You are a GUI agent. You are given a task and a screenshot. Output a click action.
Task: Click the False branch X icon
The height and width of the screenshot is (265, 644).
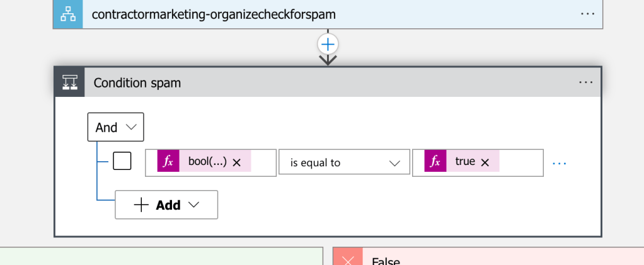[347, 259]
